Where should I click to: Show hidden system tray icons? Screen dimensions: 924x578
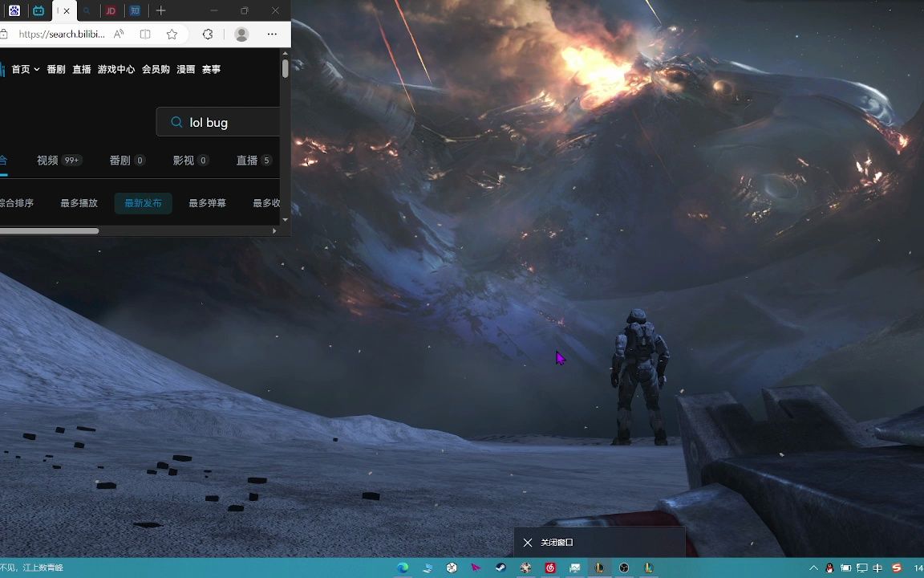pos(813,568)
